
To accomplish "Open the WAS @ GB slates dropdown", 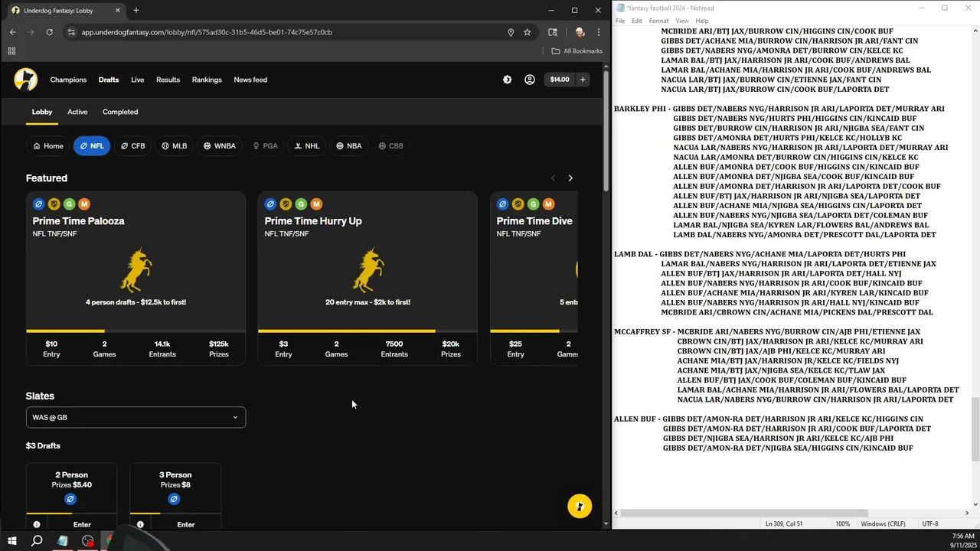I will tap(136, 417).
